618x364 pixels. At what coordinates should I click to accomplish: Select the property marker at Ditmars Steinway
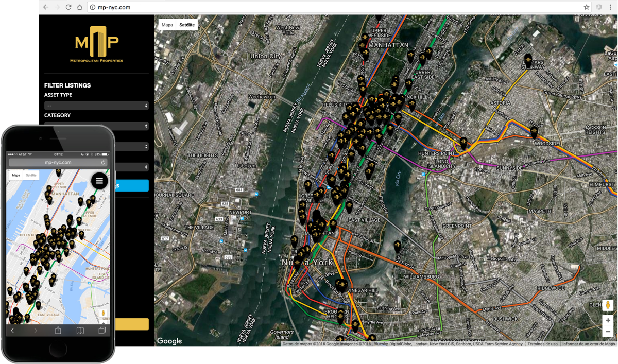pyautogui.click(x=528, y=60)
